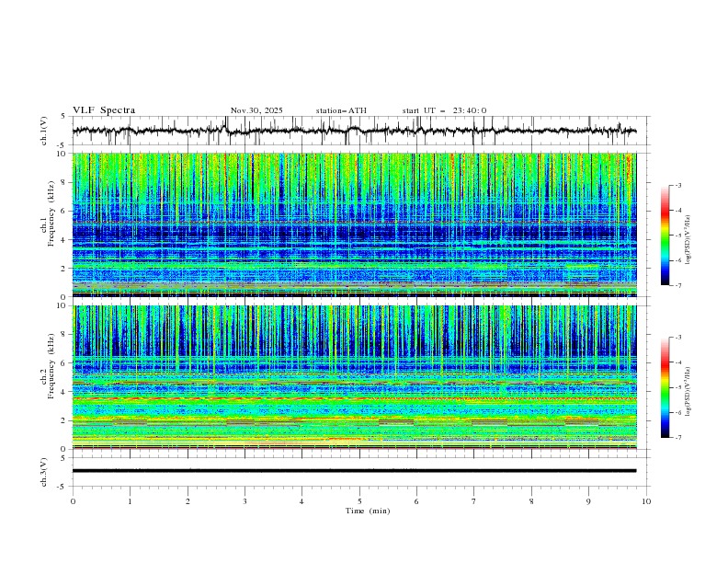This screenshot has height=563, width=728.
Task: Click the 'VLF Spectra' title text
Action: 104,110
